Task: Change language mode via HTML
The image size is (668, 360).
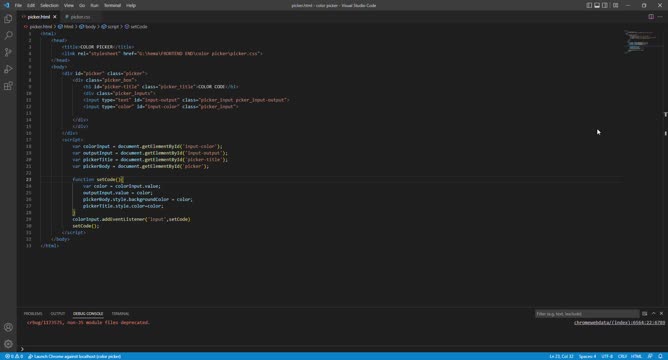Action: point(636,356)
